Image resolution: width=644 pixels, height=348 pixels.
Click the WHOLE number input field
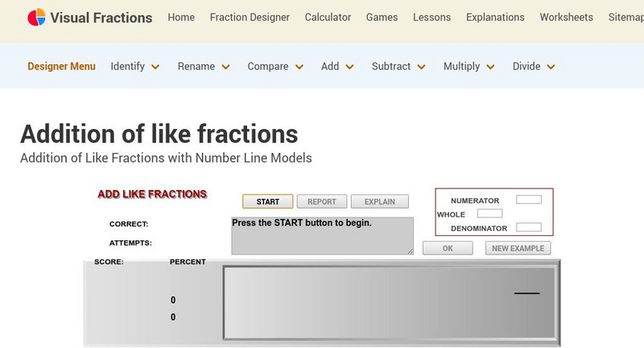point(489,213)
